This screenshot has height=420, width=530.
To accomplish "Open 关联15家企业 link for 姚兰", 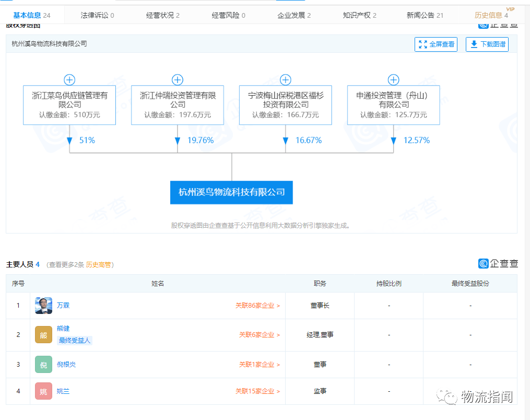I will point(257,391).
